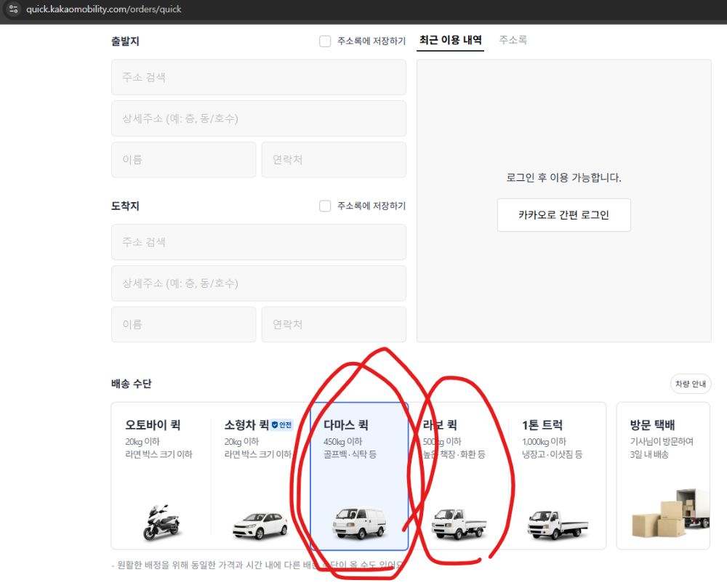
Task: Click the browser URL quick.kakaomobility.com address
Action: click(x=104, y=9)
